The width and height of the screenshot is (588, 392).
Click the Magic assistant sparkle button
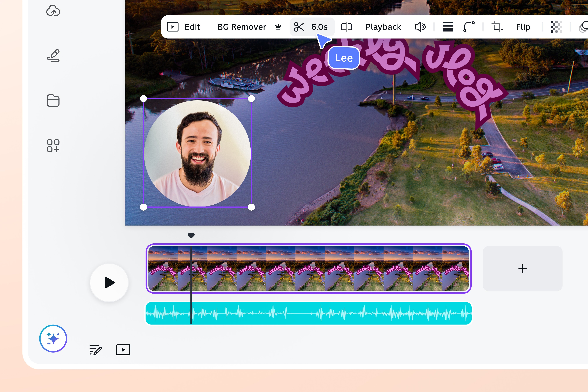(x=53, y=338)
